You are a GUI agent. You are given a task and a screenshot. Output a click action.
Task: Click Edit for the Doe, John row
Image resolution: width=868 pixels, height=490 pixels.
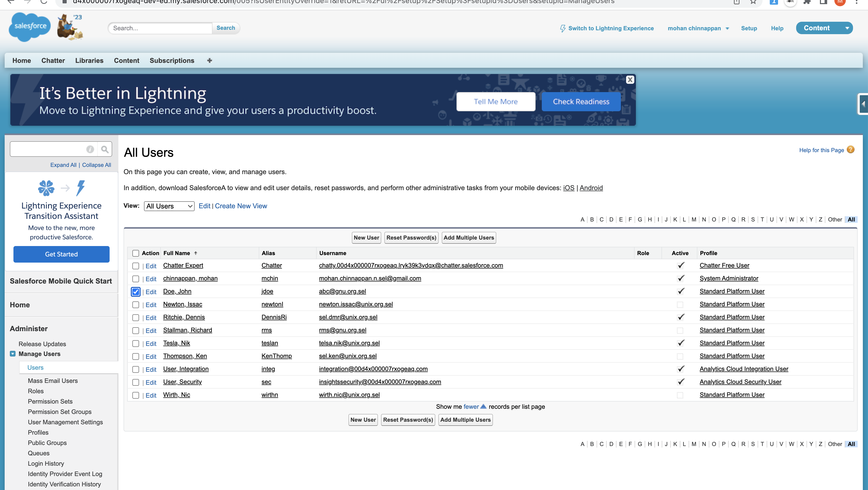click(x=151, y=292)
